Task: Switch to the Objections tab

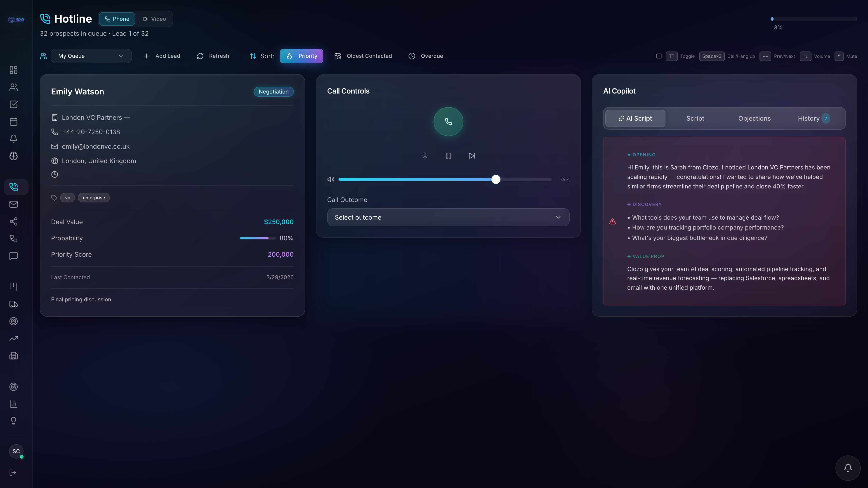Action: point(754,118)
